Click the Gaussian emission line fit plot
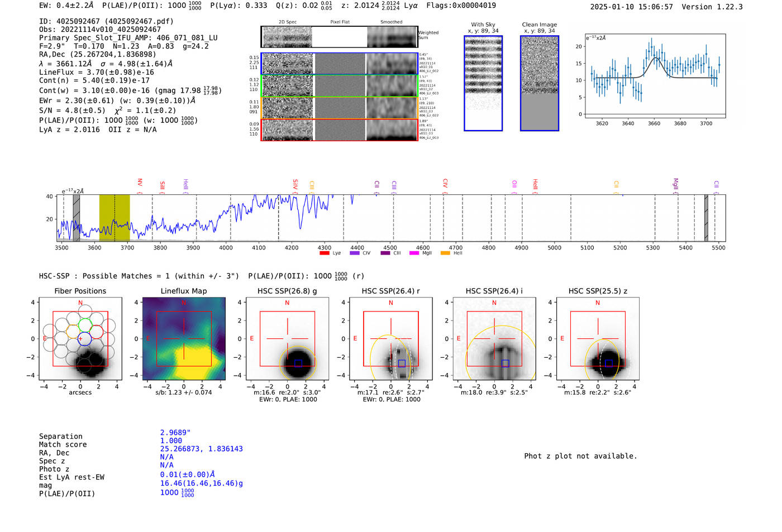782x532 pixels. (x=655, y=76)
